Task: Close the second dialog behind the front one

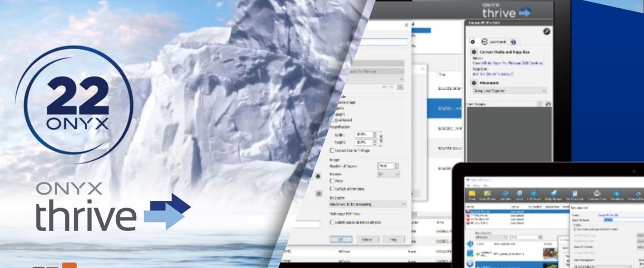Action: click(x=423, y=69)
